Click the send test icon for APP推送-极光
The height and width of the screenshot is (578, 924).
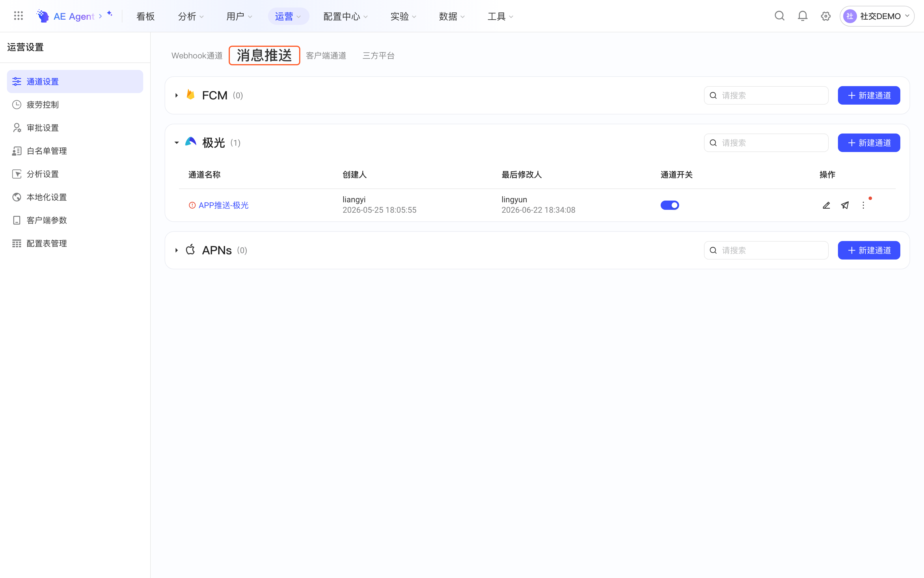pos(845,205)
